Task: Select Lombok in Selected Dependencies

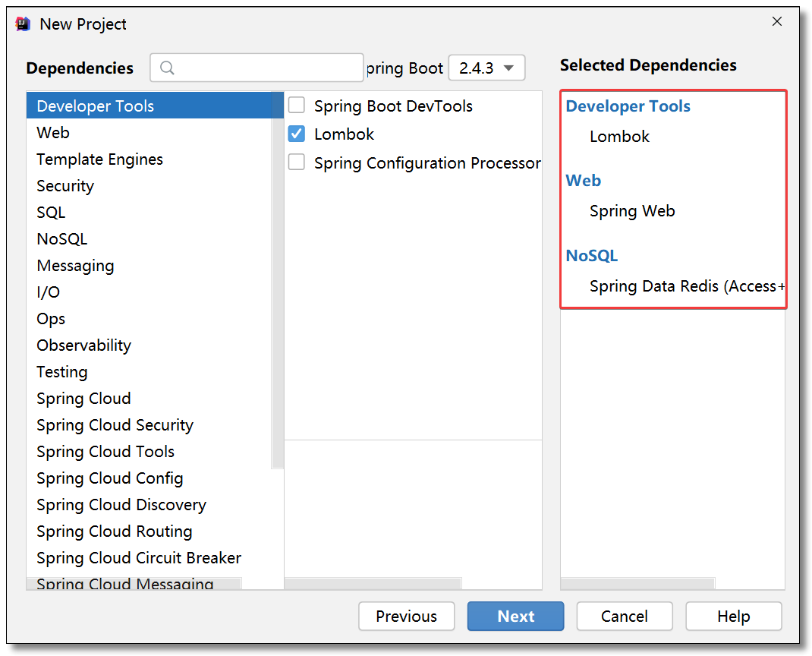Action: pos(619,136)
